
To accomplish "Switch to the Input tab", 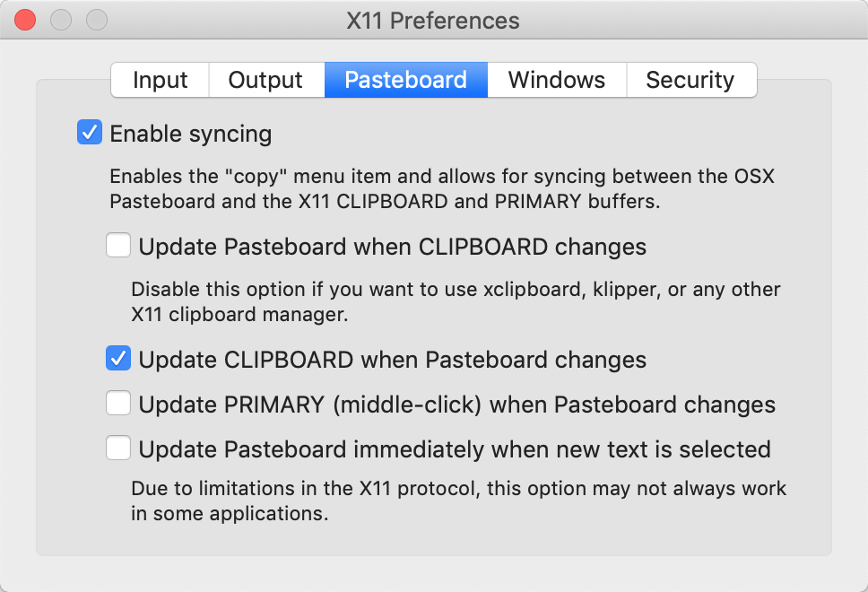I will point(160,80).
